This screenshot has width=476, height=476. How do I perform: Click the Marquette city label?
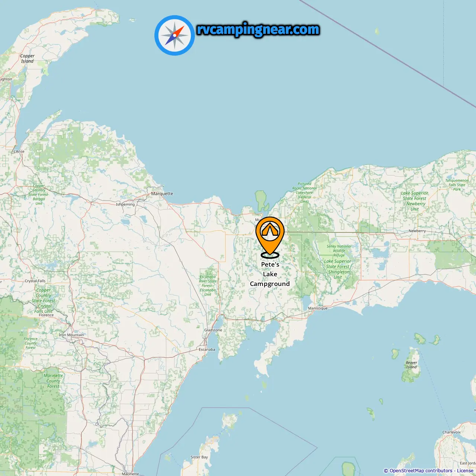click(162, 194)
